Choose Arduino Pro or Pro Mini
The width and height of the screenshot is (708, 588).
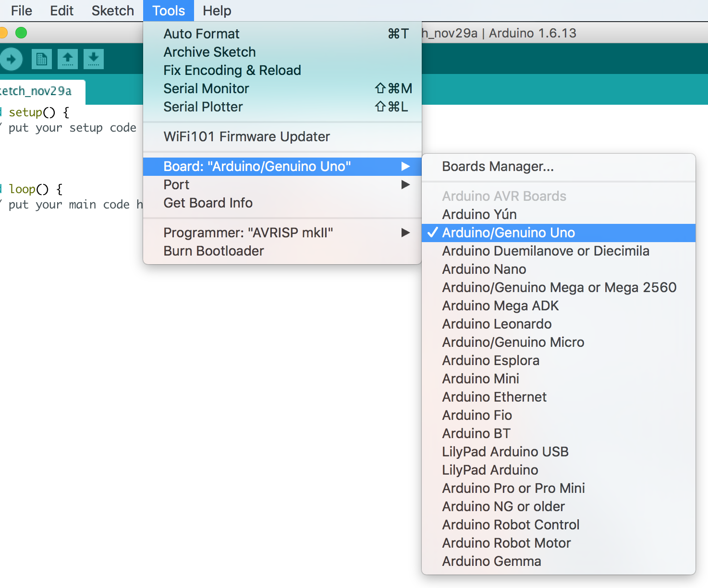pos(559,488)
